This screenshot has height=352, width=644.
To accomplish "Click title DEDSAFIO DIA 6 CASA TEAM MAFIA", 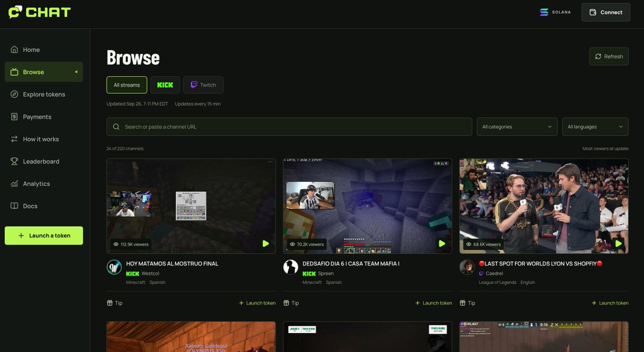I will [x=351, y=264].
